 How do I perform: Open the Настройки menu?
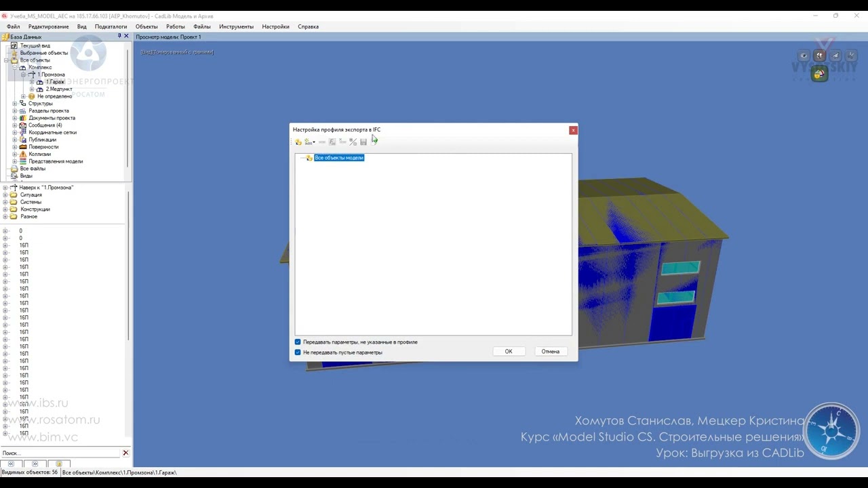point(275,26)
